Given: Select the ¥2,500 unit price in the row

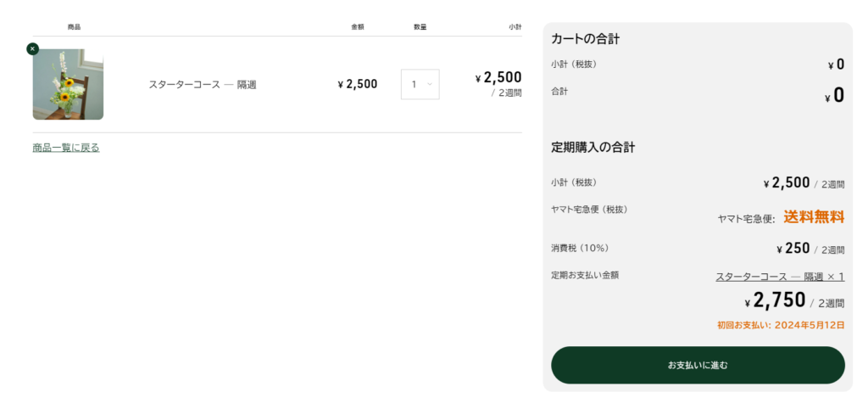Looking at the screenshot, I should [358, 84].
